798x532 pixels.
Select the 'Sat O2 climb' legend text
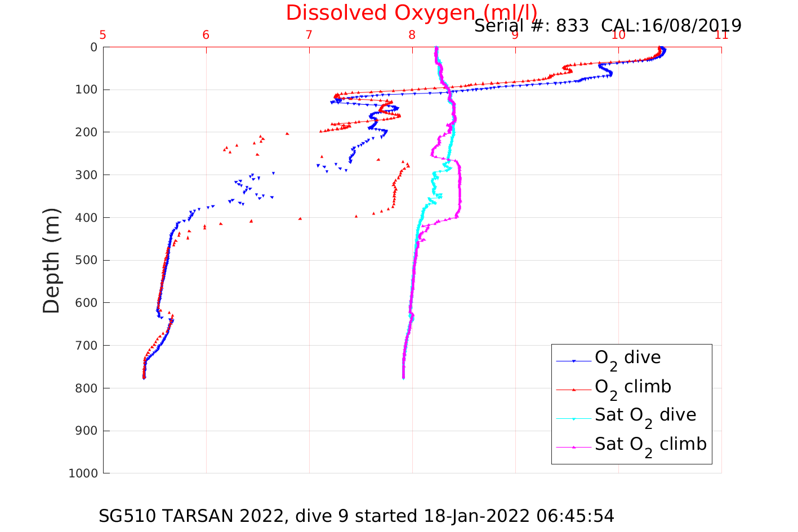[x=650, y=445]
